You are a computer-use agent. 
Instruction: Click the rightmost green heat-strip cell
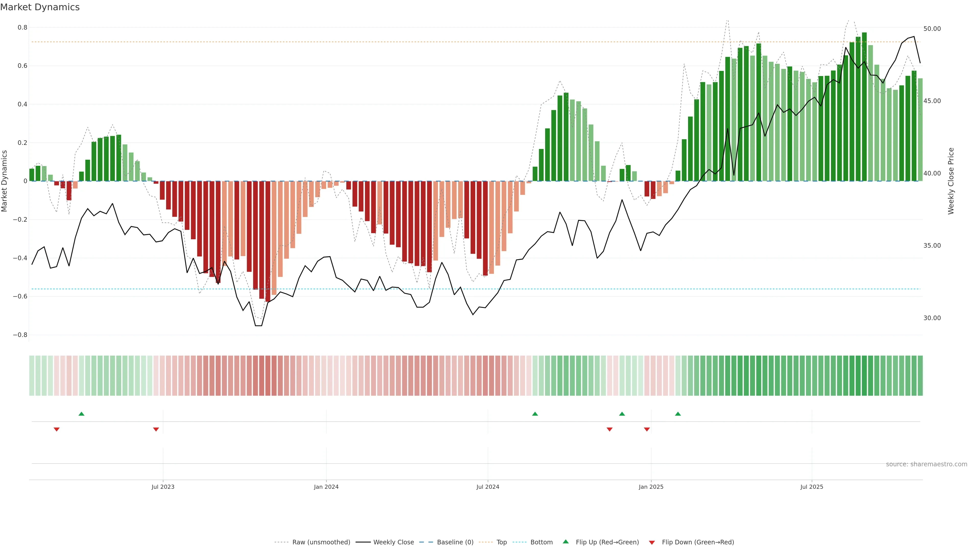pyautogui.click(x=920, y=376)
